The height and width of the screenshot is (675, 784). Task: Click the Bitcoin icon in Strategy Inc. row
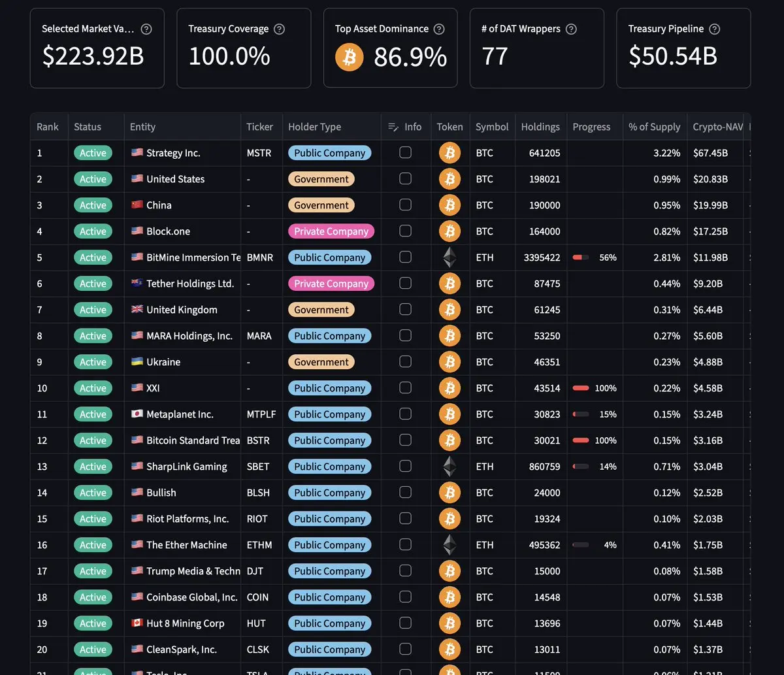pyautogui.click(x=449, y=153)
